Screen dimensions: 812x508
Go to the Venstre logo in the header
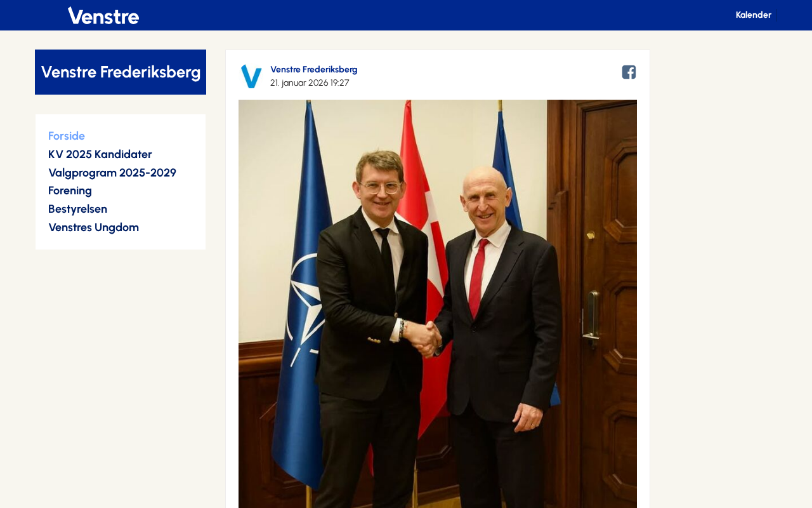(x=103, y=15)
